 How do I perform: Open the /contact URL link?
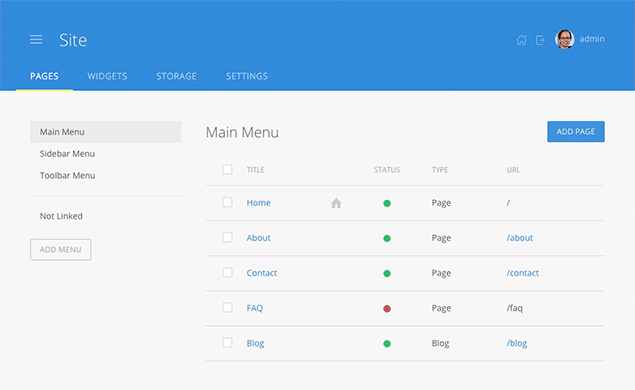522,273
